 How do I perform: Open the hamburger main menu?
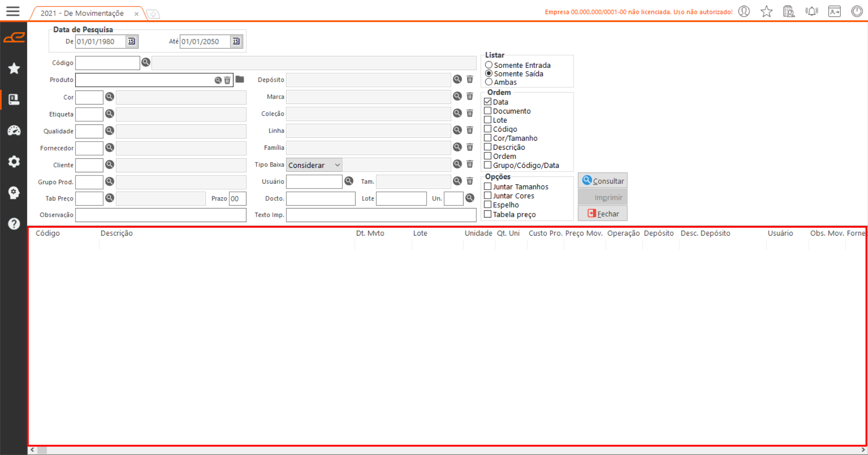[x=13, y=11]
